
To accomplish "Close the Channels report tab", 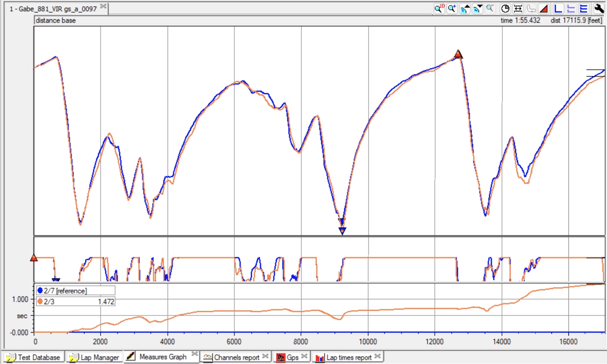I will [265, 356].
